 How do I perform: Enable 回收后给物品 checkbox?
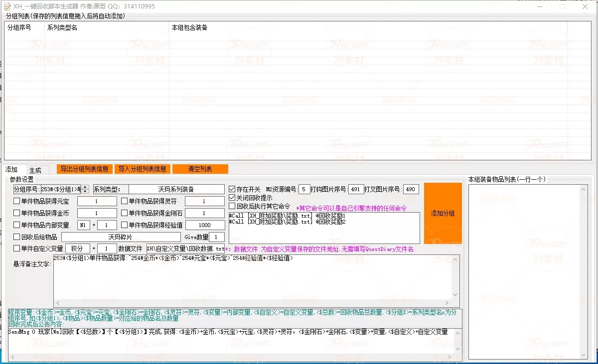tap(17, 237)
